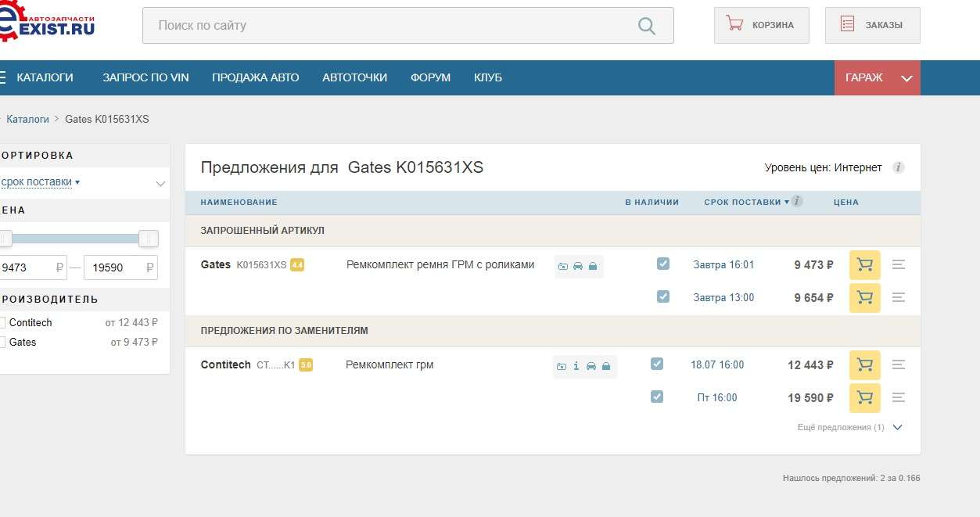The height and width of the screenshot is (517, 980).
Task: Click the В НАЛИЧИИ column header
Action: 652,202
